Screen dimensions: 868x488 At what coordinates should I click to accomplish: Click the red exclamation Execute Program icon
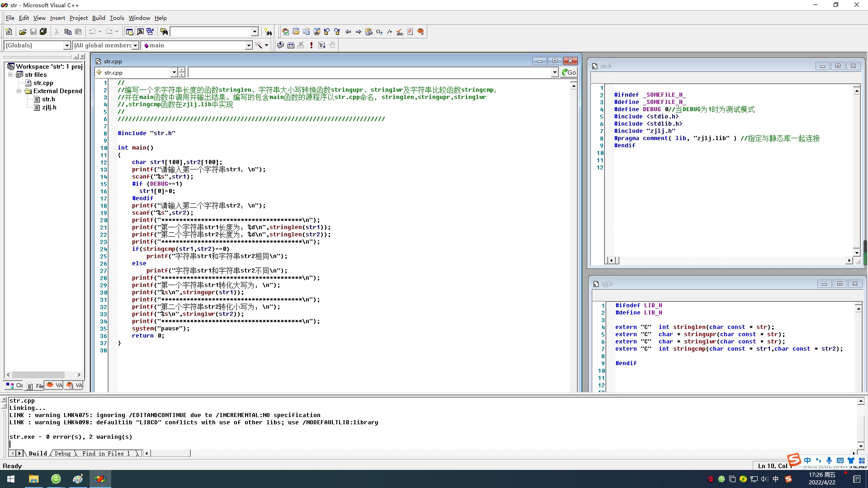[311, 45]
